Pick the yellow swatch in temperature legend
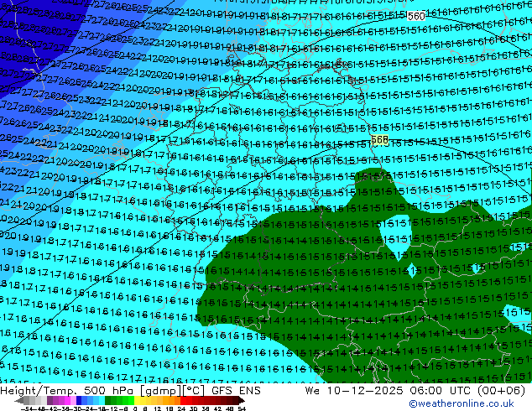Screen dimensions: 532x411 click(137, 400)
